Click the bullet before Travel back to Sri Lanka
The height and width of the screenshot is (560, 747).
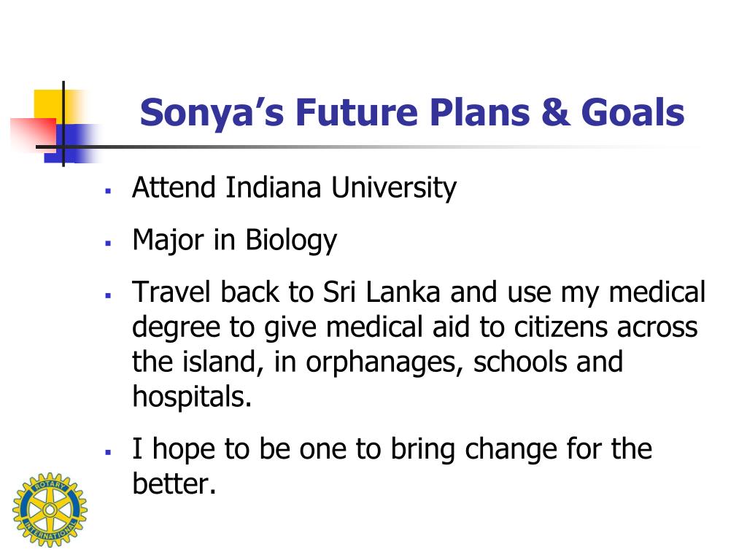(x=108, y=295)
